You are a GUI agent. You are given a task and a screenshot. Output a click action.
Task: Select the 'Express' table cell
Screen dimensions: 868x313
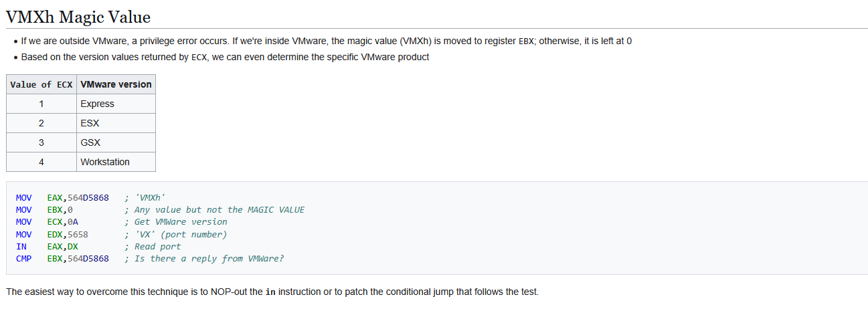pyautogui.click(x=98, y=104)
